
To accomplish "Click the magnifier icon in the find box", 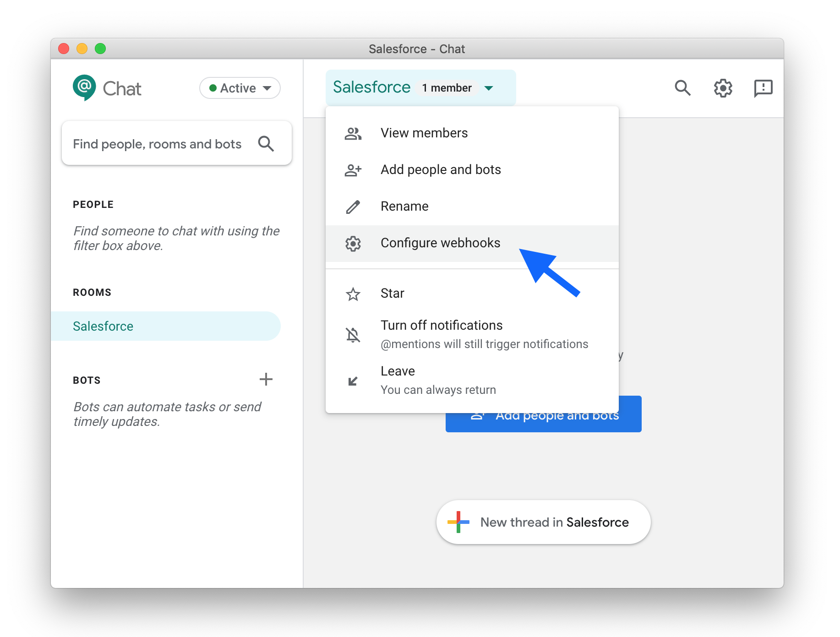I will (x=266, y=144).
